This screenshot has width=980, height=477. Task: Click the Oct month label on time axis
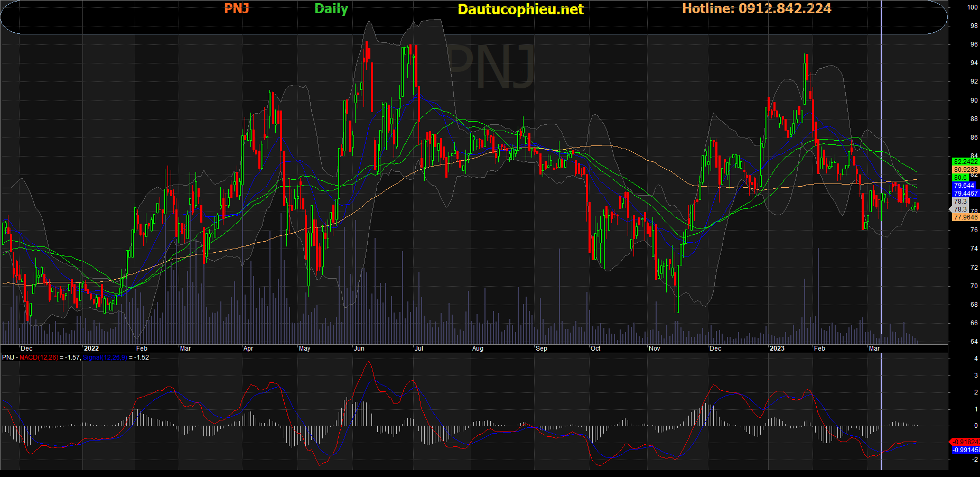tap(595, 348)
